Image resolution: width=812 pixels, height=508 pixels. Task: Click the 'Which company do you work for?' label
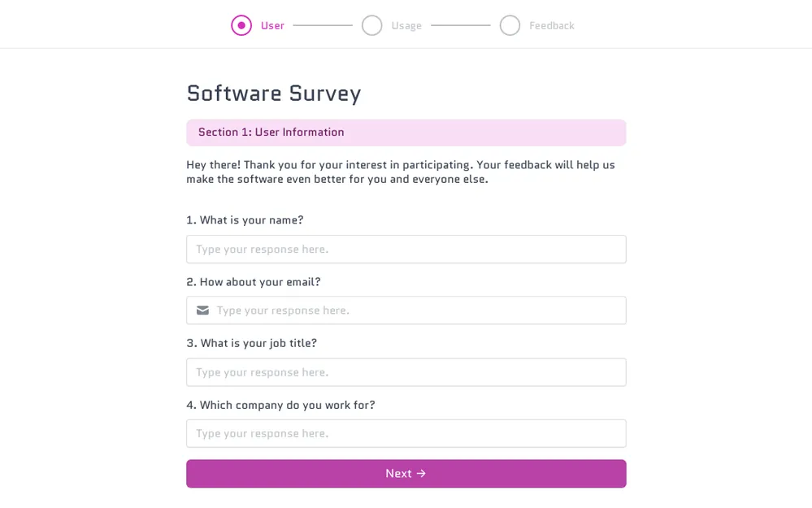(280, 405)
